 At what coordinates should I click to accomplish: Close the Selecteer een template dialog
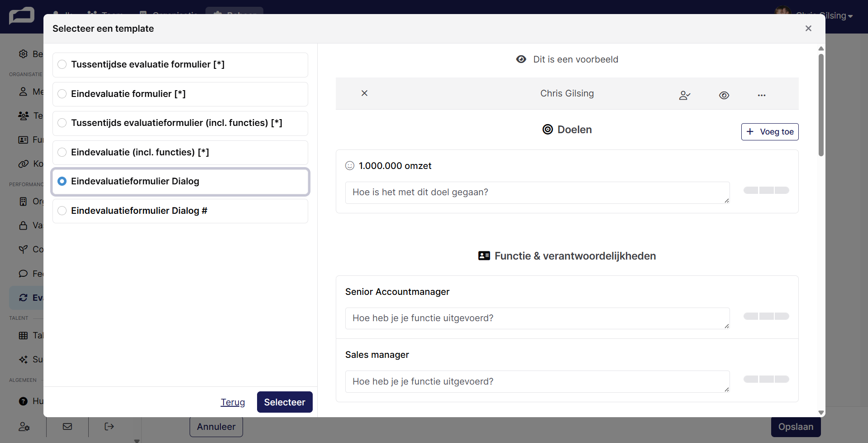coord(808,29)
